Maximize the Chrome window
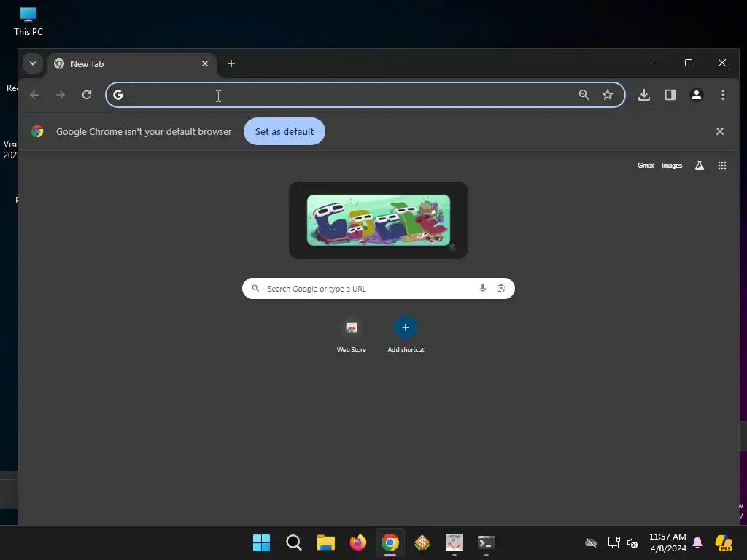The width and height of the screenshot is (747, 560). click(x=689, y=63)
